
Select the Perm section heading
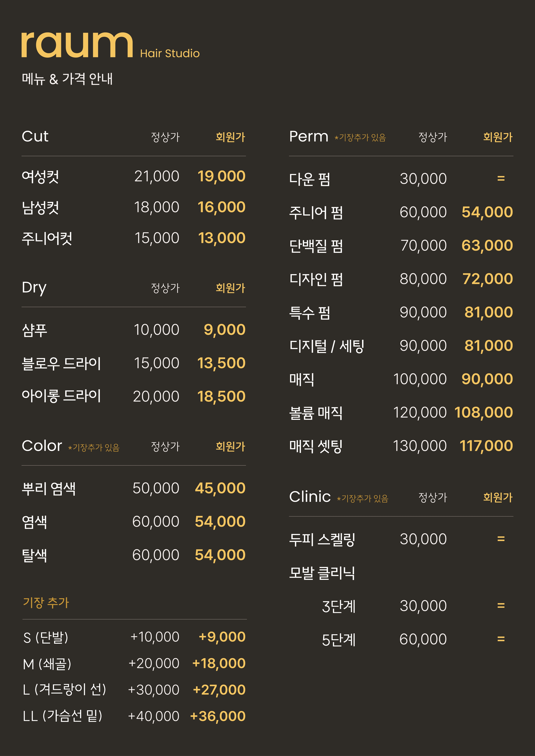(309, 136)
